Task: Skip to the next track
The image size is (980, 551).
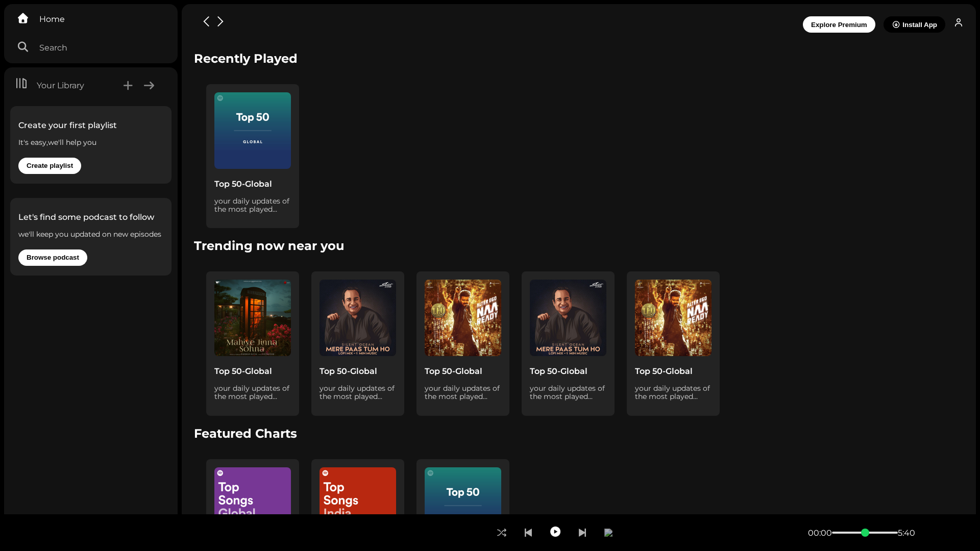Action: pyautogui.click(x=582, y=533)
